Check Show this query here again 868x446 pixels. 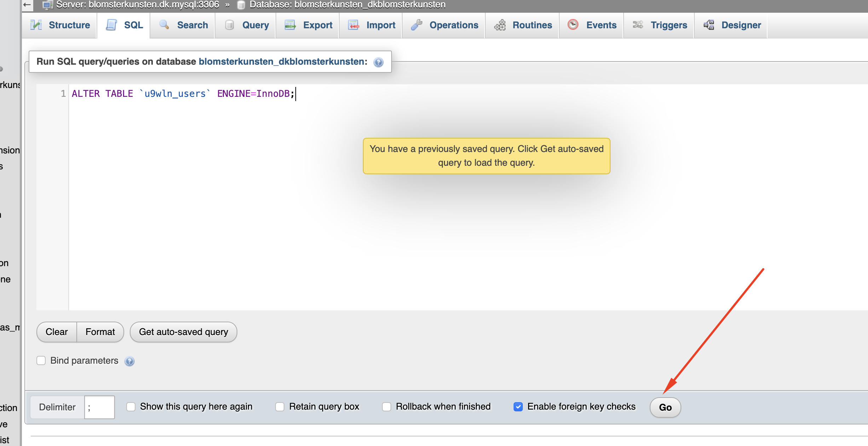point(131,407)
